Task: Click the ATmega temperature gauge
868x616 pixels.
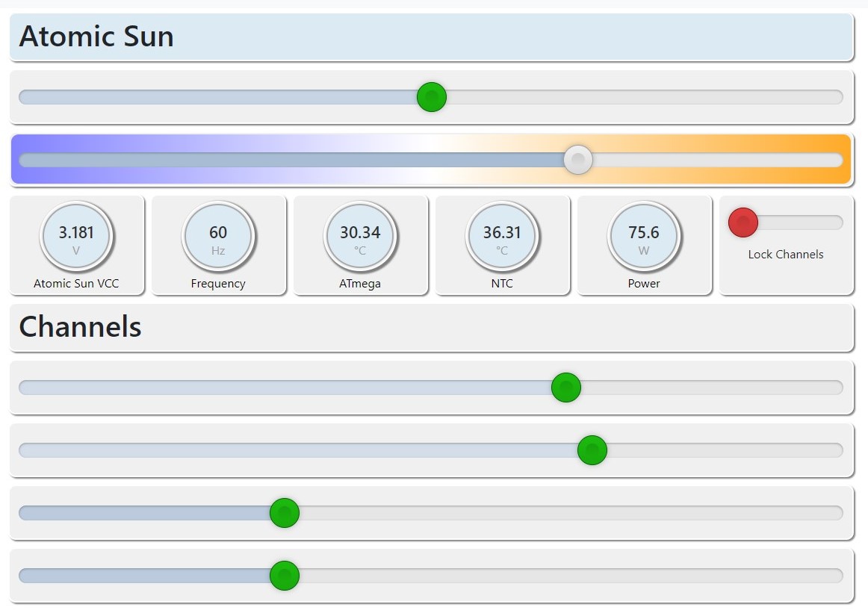Action: (x=360, y=237)
